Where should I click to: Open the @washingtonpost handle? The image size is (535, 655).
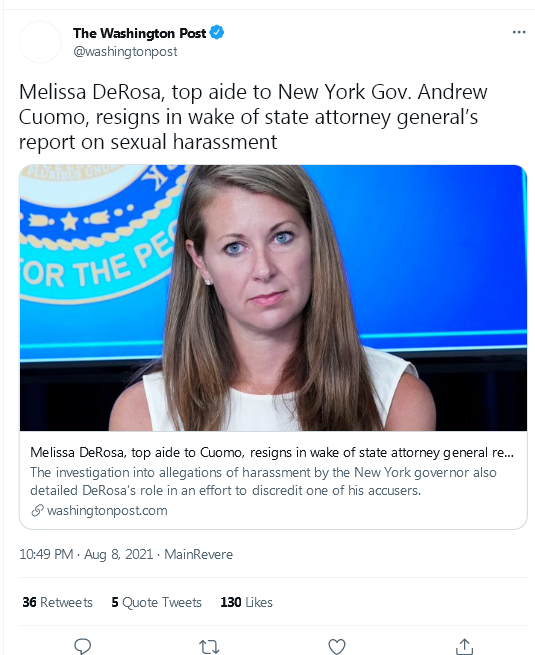pyautogui.click(x=125, y=52)
